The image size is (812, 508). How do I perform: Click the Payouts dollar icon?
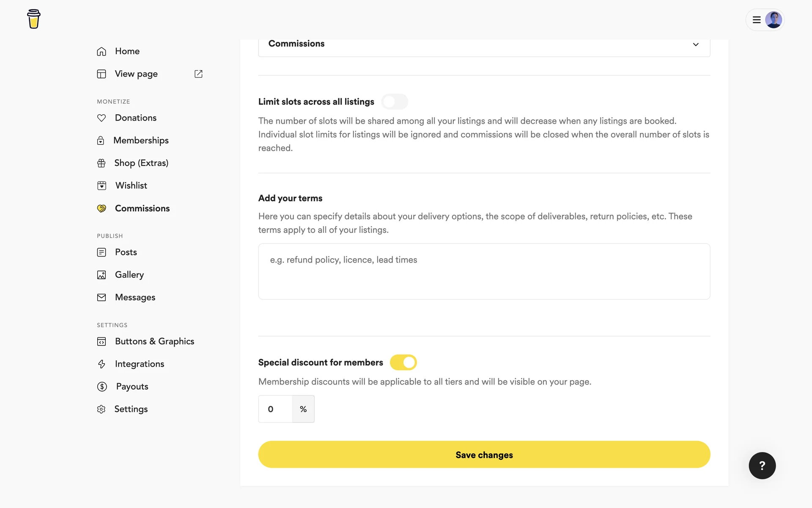pos(102,387)
